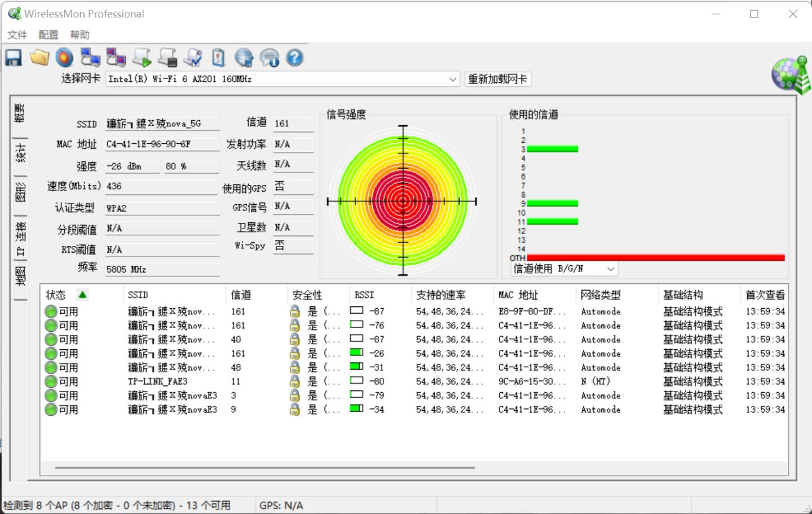Click the green status dot on first AP row
Viewport: 812px width, 514px height.
pyautogui.click(x=51, y=310)
